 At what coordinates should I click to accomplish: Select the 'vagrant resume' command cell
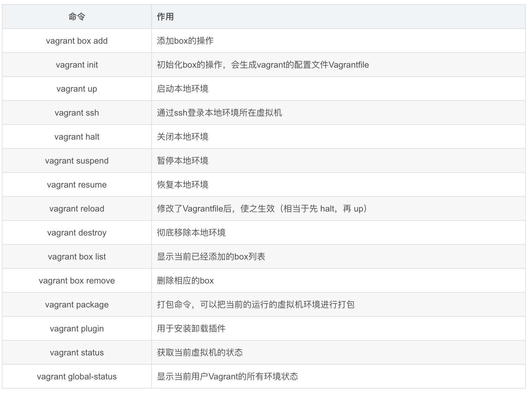tap(77, 185)
